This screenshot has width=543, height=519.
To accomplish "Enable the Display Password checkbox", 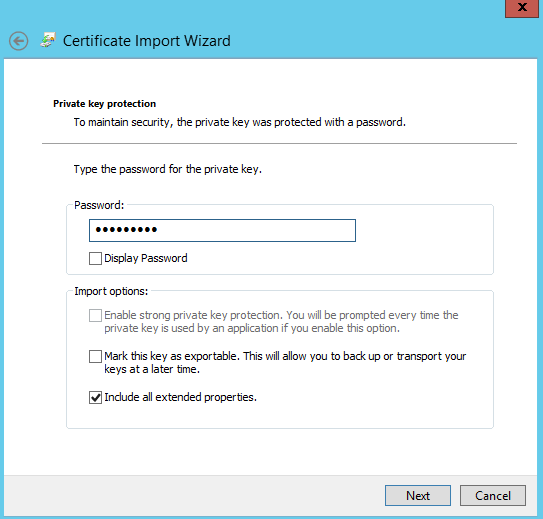I will (x=95, y=258).
